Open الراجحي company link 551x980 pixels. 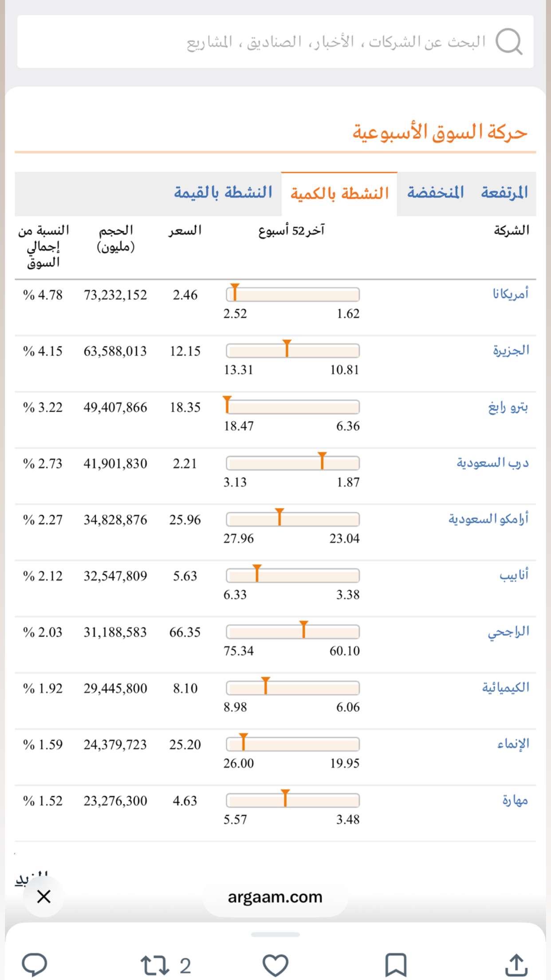[x=509, y=632]
